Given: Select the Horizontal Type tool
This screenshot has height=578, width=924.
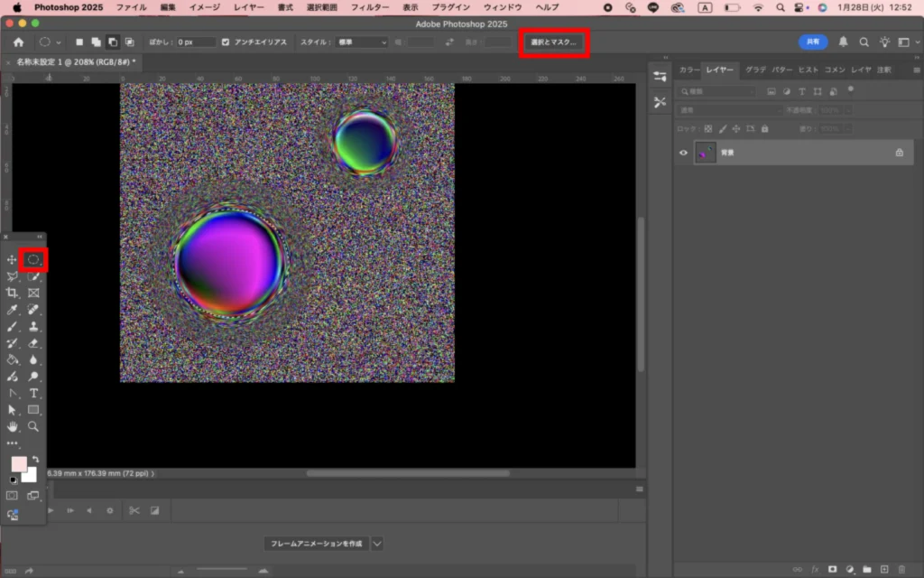Looking at the screenshot, I should click(33, 393).
